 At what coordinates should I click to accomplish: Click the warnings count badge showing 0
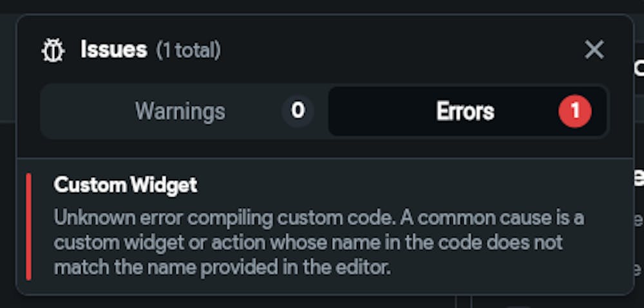pyautogui.click(x=298, y=111)
